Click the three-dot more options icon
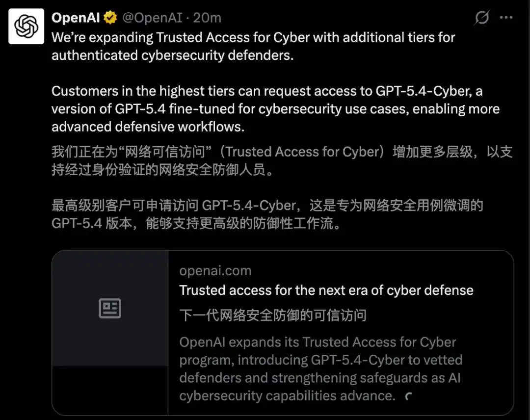The image size is (530, 420). click(507, 18)
